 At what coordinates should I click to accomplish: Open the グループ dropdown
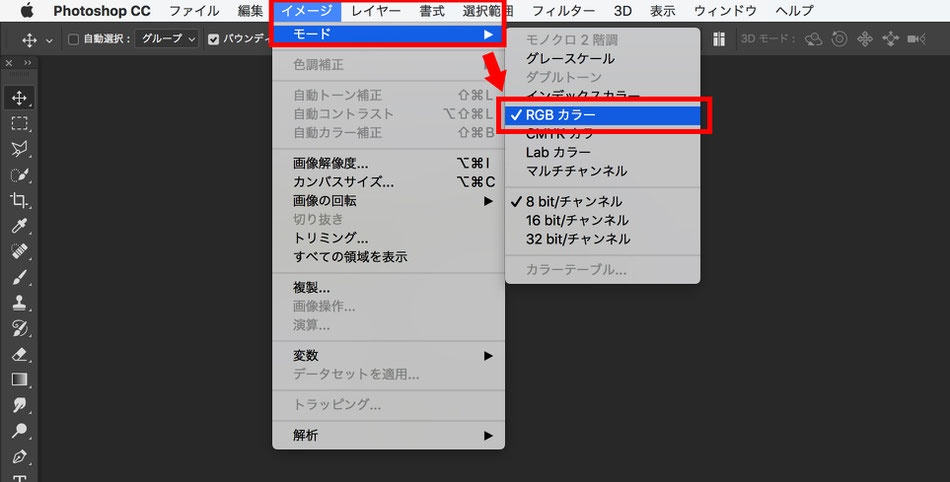coord(167,39)
